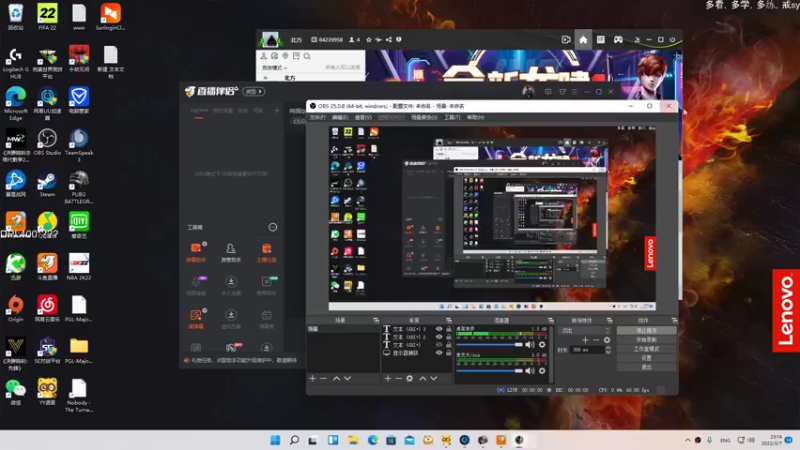Open 弹幕助手 tool in Douyu companion toolbox
The width and height of the screenshot is (800, 450).
(x=196, y=253)
